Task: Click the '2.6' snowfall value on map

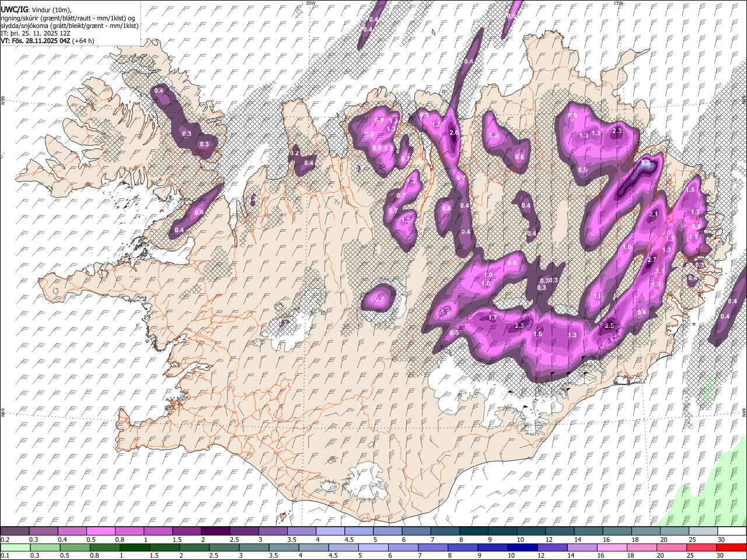Action: click(455, 133)
